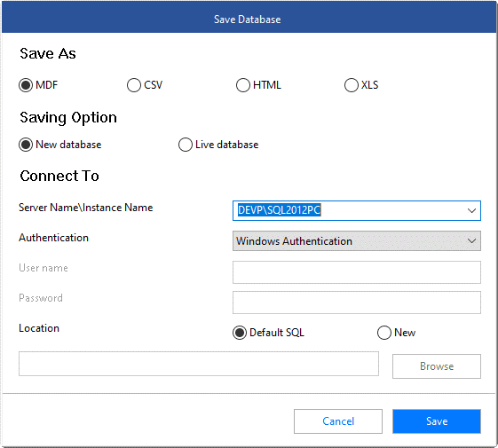This screenshot has width=498, height=448.
Task: Open the Server Name dropdown arrow
Action: [471, 210]
